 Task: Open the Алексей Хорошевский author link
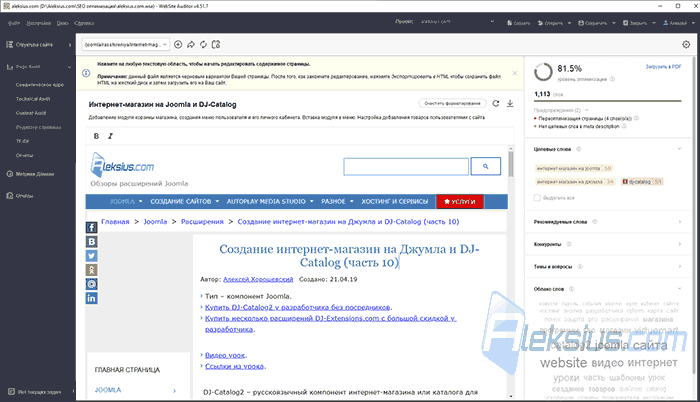pos(258,279)
